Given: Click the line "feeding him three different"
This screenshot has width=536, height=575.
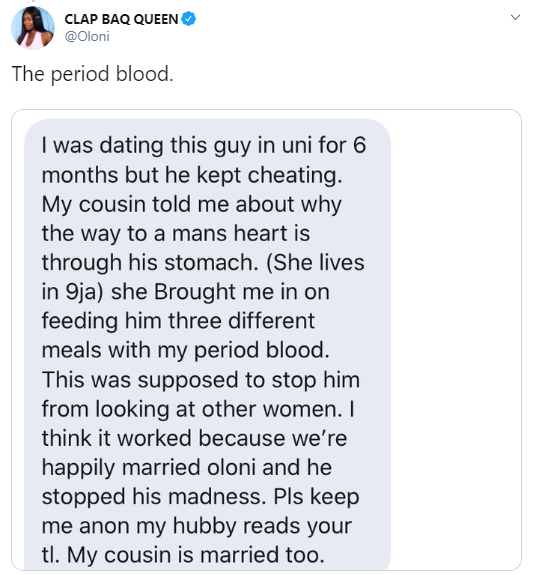Looking at the screenshot, I should tap(178, 321).
